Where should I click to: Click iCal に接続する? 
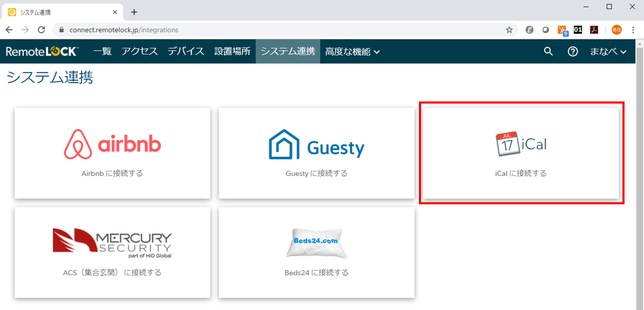(521, 174)
